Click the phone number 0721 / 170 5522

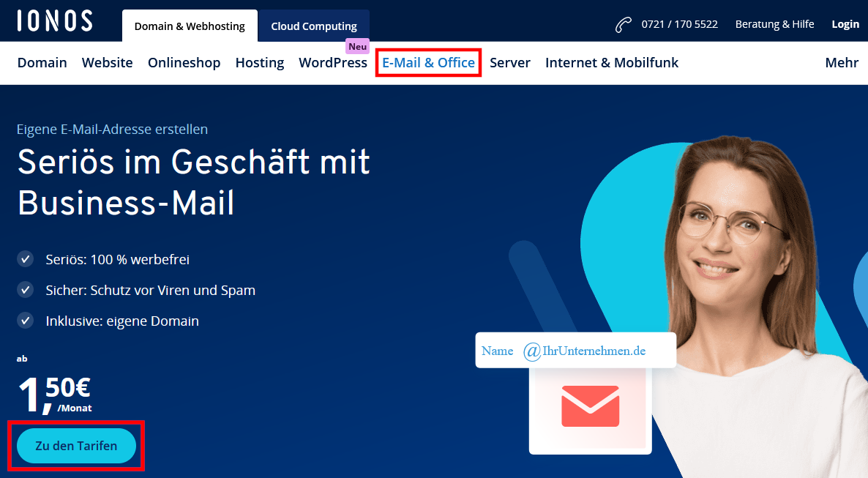(679, 24)
